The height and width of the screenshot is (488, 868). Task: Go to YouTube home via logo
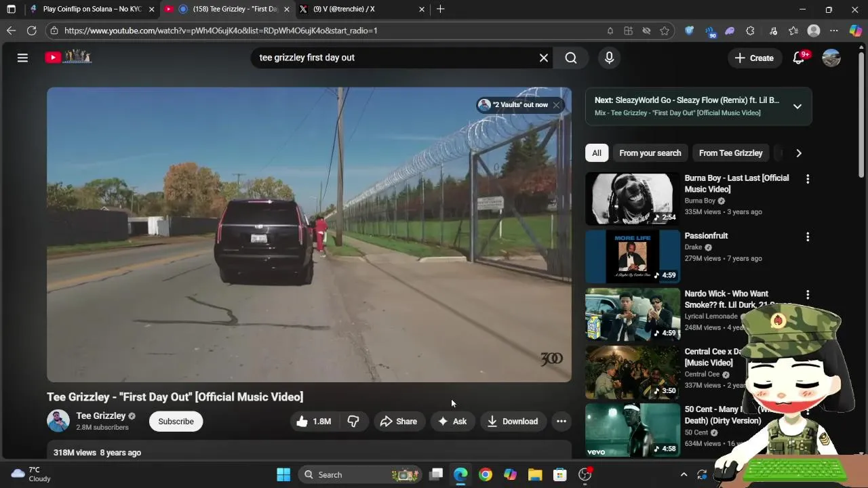click(x=68, y=58)
